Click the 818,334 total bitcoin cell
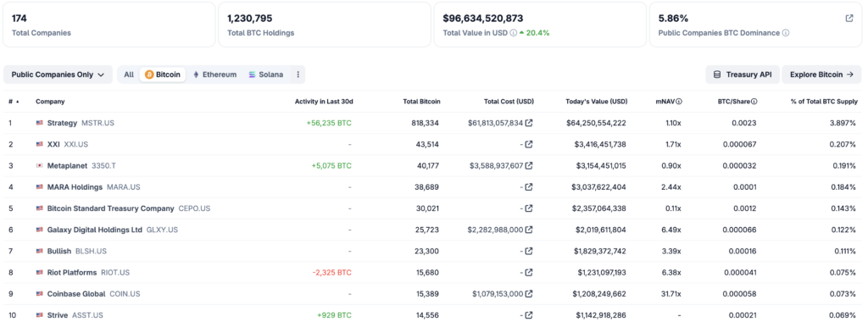868x322 pixels. pyautogui.click(x=426, y=123)
